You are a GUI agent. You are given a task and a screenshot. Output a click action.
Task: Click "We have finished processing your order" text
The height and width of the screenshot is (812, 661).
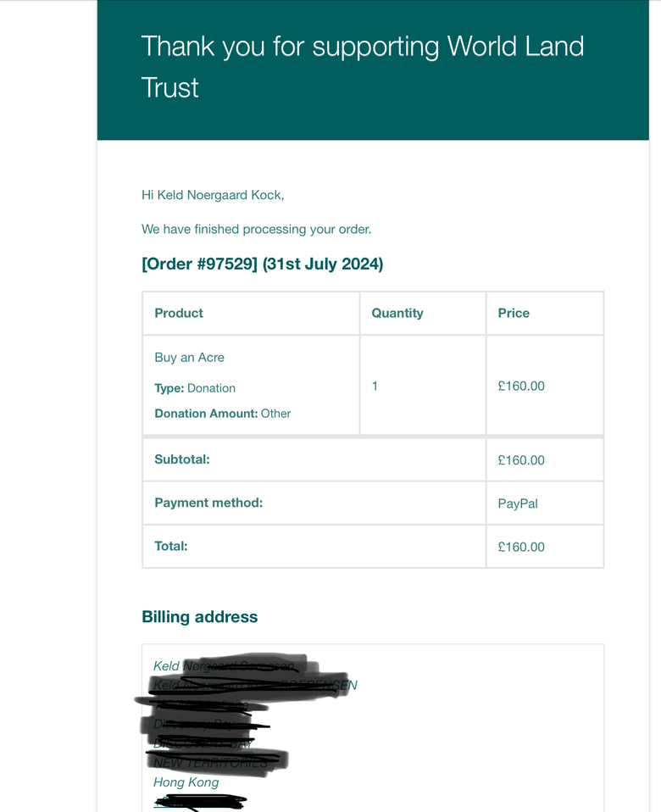[256, 230]
